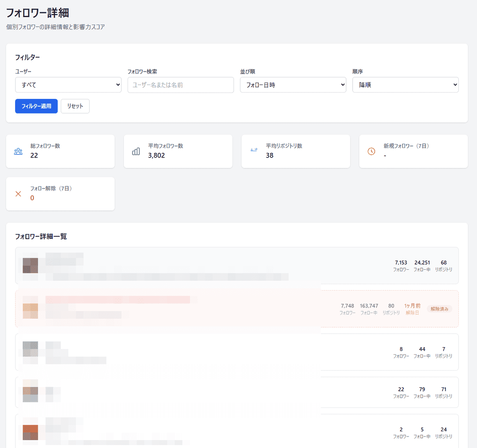This screenshot has height=448, width=477.
Task: Click the 解除済み badge on the second row
Action: coord(439,309)
